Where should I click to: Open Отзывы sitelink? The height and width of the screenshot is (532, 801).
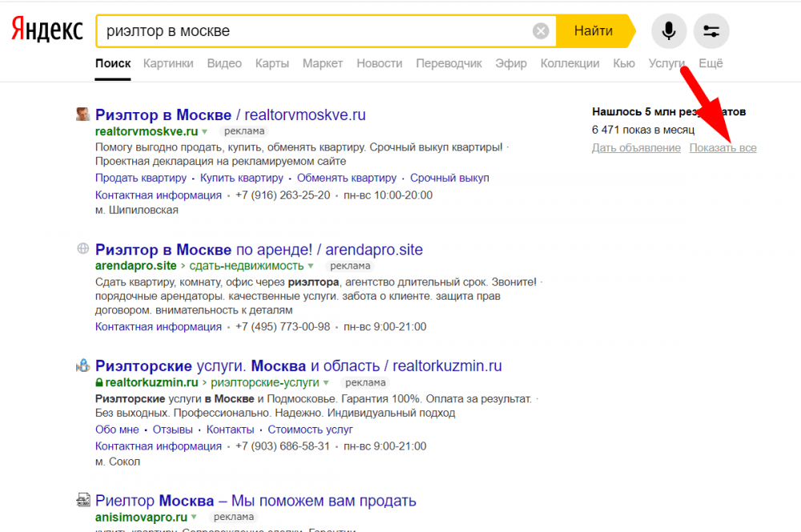tap(173, 429)
